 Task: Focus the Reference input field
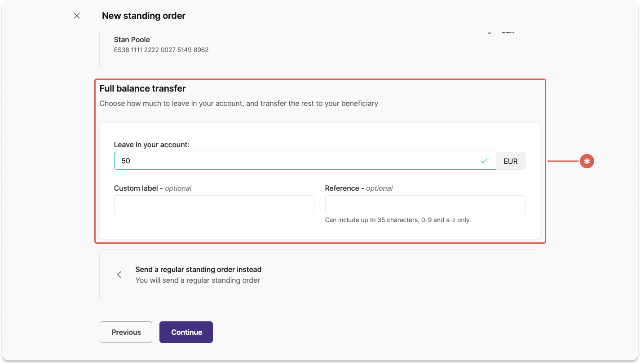pyautogui.click(x=425, y=204)
